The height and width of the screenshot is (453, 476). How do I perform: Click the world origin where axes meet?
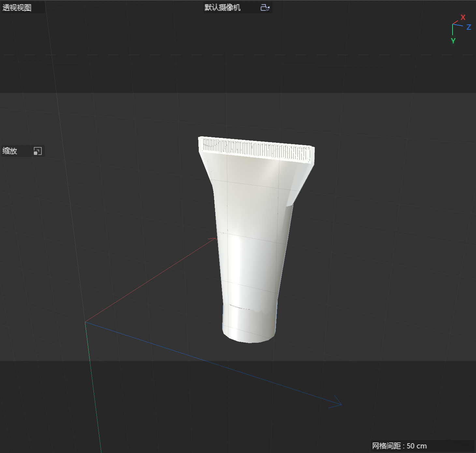(85, 322)
